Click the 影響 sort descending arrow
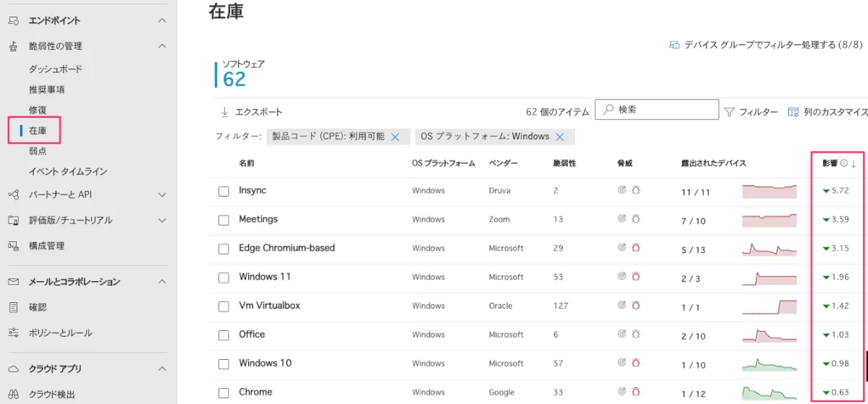This screenshot has height=404, width=868. click(x=854, y=164)
